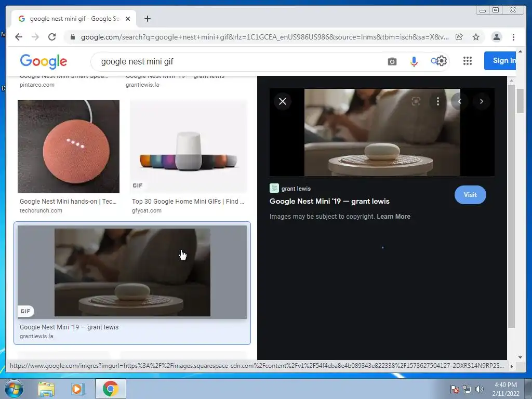Open large preview image of Nest Mini

coord(382,132)
